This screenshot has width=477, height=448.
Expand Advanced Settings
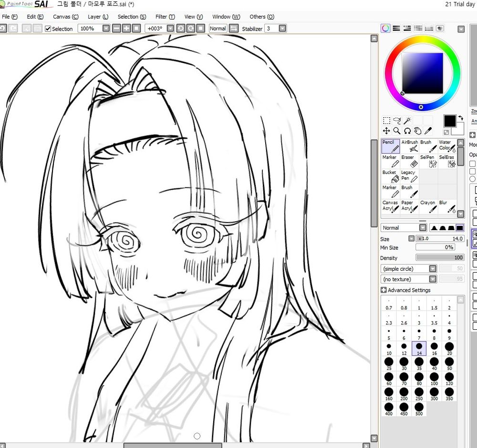(x=384, y=290)
